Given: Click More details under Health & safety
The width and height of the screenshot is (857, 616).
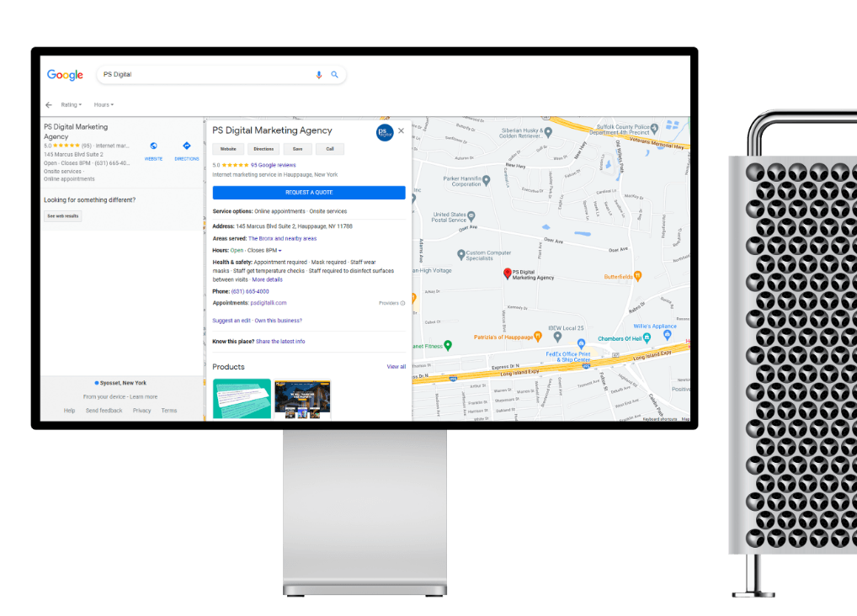Looking at the screenshot, I should point(267,280).
